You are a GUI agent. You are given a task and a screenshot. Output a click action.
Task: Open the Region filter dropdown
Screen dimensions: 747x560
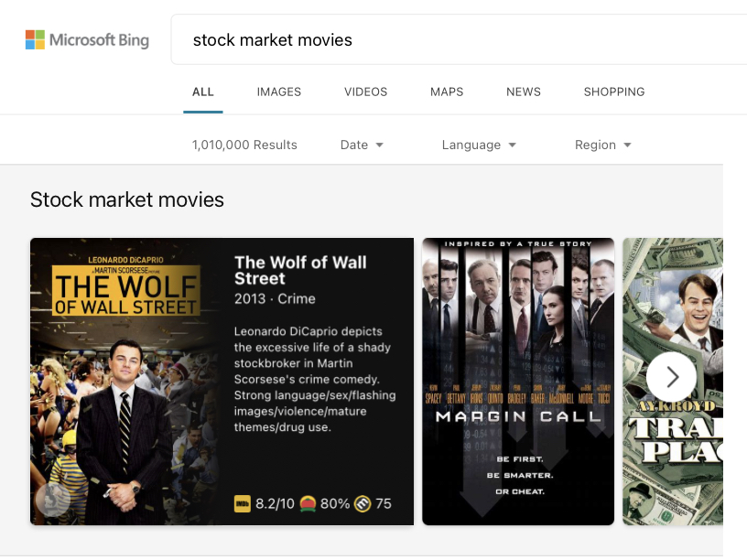(602, 145)
